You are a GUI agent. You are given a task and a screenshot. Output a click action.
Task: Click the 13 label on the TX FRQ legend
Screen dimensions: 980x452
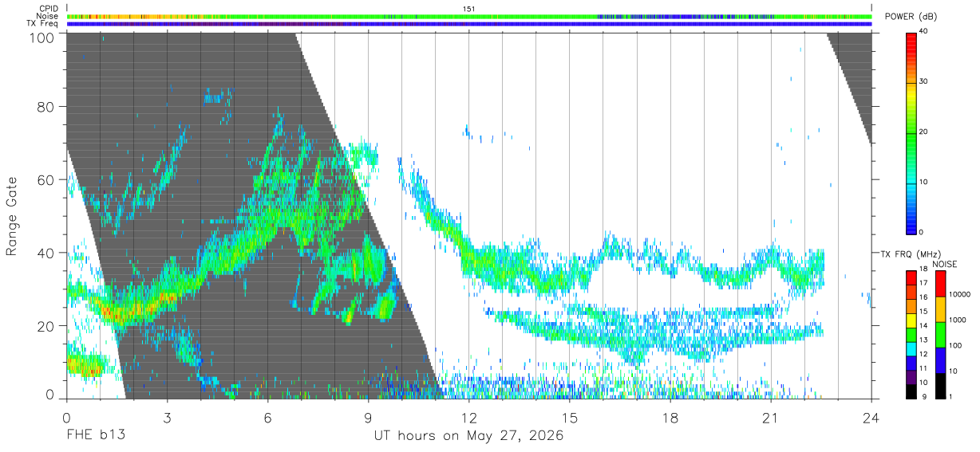click(923, 340)
